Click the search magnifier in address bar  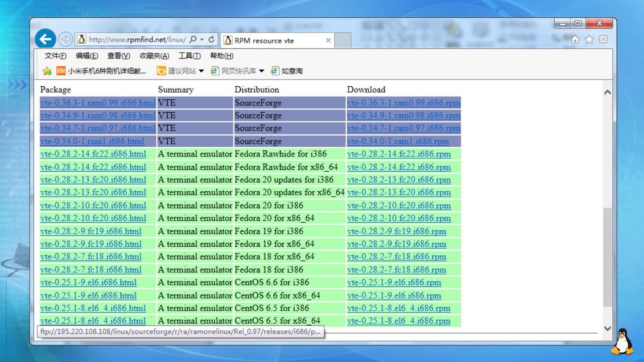192,39
